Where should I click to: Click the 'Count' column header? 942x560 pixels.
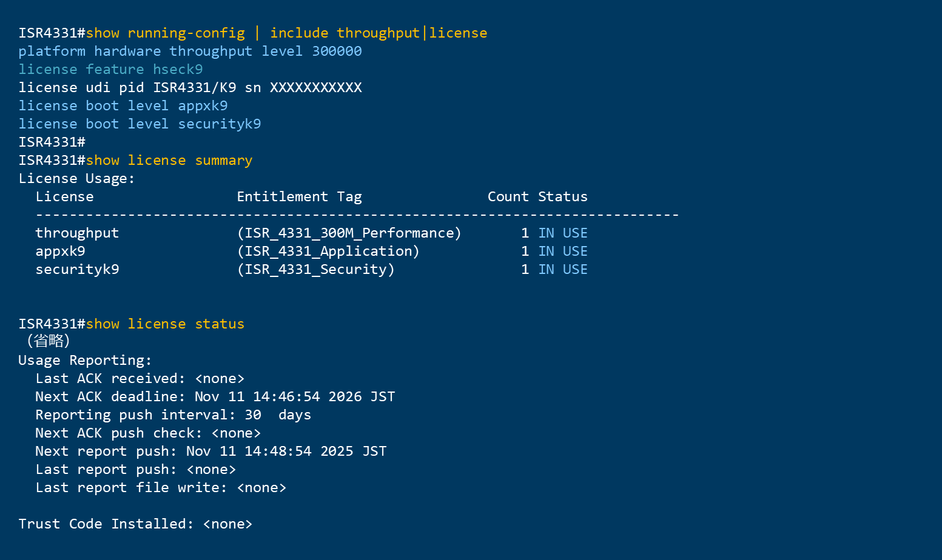pyautogui.click(x=508, y=197)
